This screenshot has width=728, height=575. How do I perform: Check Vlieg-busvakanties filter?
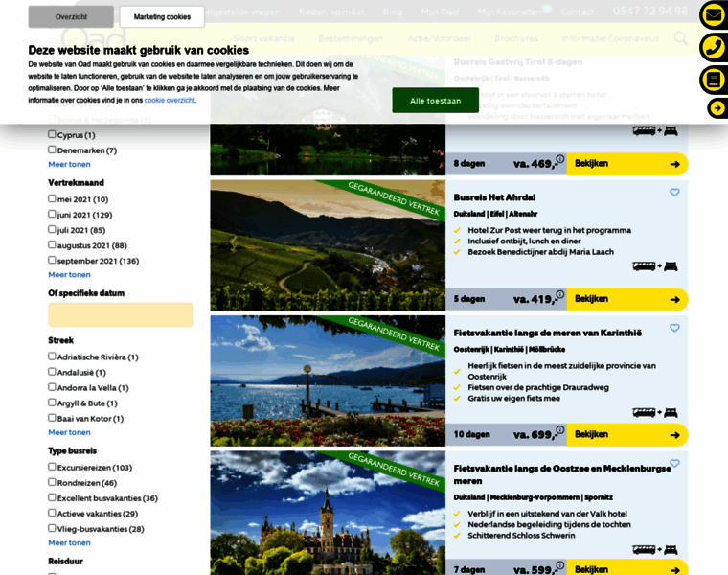[x=52, y=528]
